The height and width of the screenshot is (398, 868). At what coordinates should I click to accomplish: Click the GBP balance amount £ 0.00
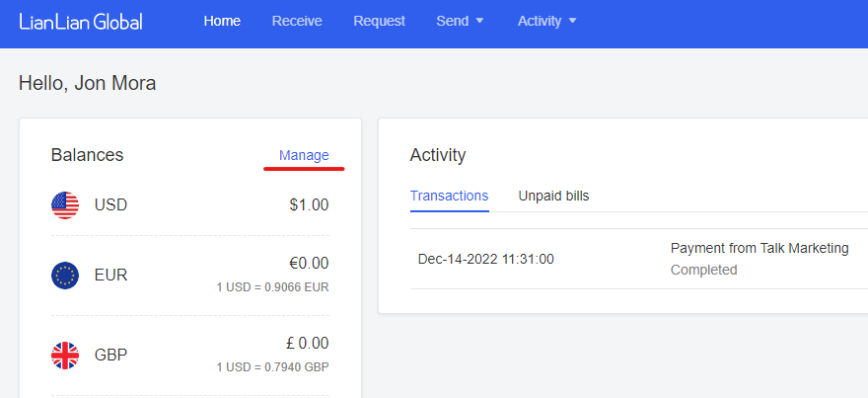(x=307, y=344)
